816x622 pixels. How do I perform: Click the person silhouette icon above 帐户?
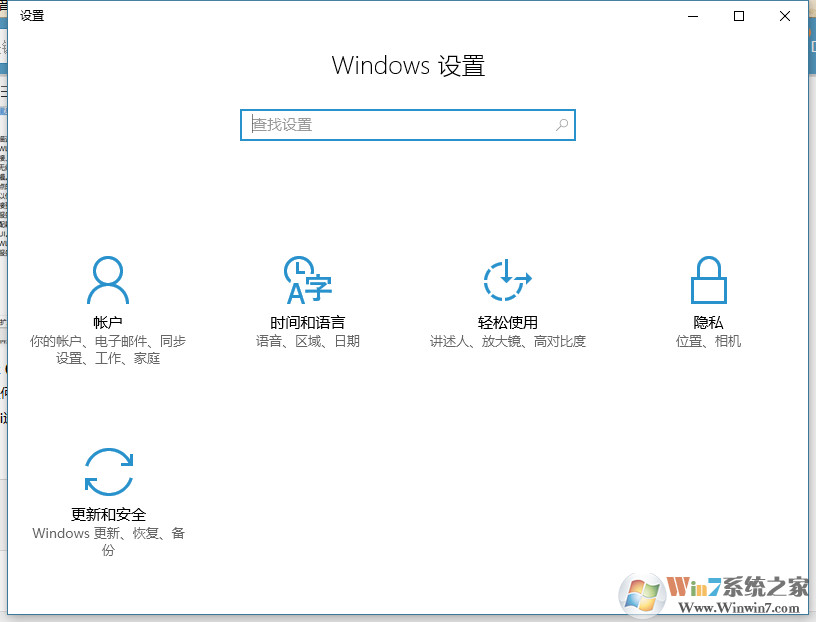108,278
